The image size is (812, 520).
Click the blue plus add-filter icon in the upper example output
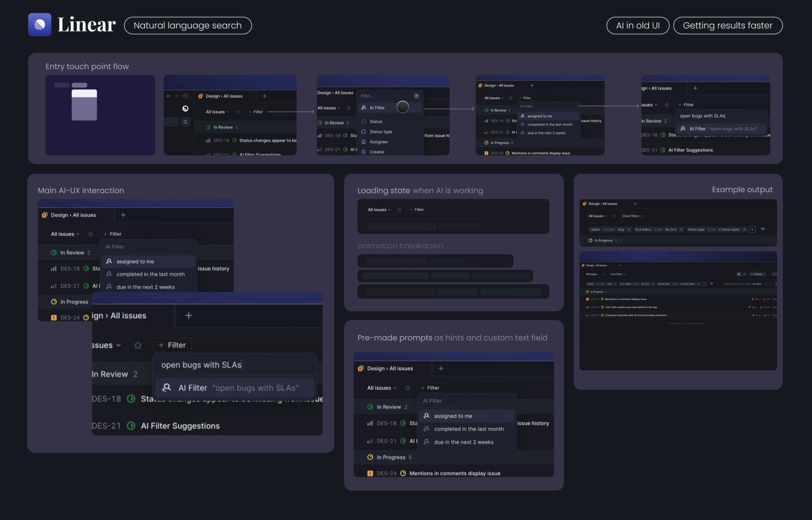752,229
